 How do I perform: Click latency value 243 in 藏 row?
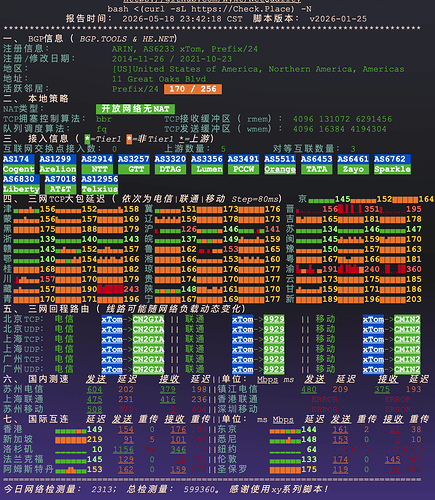tap(131, 289)
